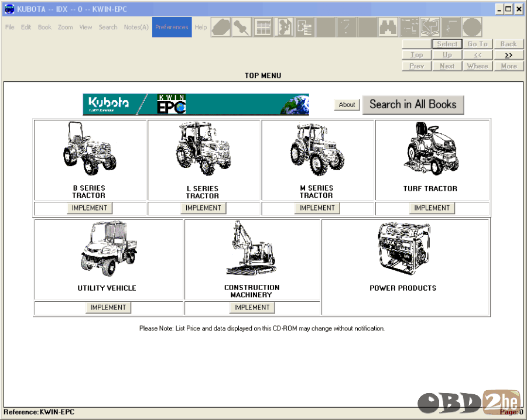527x420 pixels.
Task: Click the Select navigation button
Action: pyautogui.click(x=447, y=44)
